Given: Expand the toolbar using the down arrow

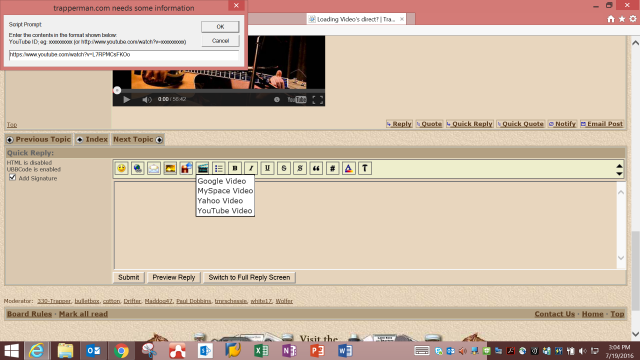Looking at the screenshot, I should pos(619,174).
